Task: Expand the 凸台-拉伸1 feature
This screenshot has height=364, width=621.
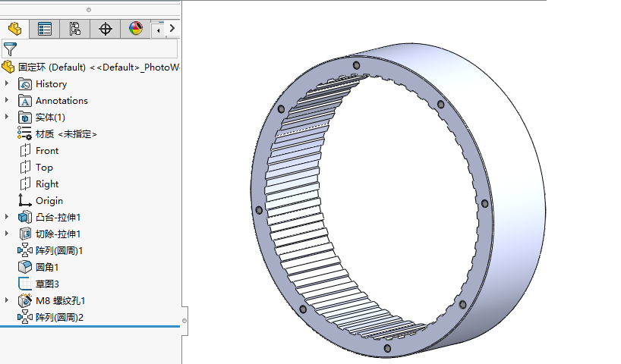Action: click(x=7, y=217)
